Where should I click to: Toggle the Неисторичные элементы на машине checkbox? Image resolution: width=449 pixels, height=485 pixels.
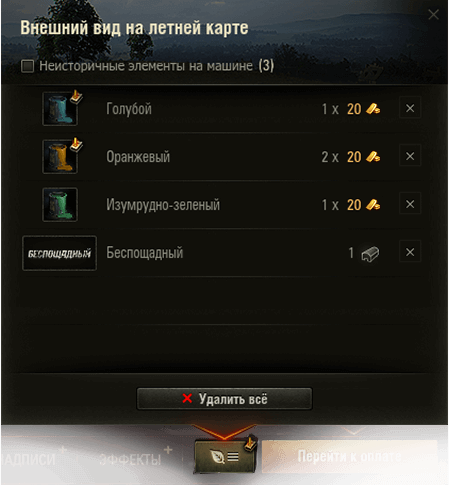click(x=27, y=66)
